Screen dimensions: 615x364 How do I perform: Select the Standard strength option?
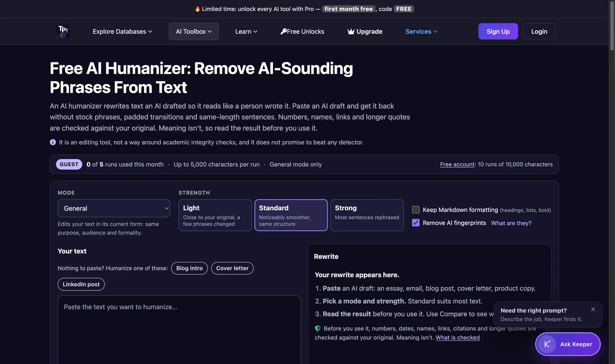[x=291, y=215]
